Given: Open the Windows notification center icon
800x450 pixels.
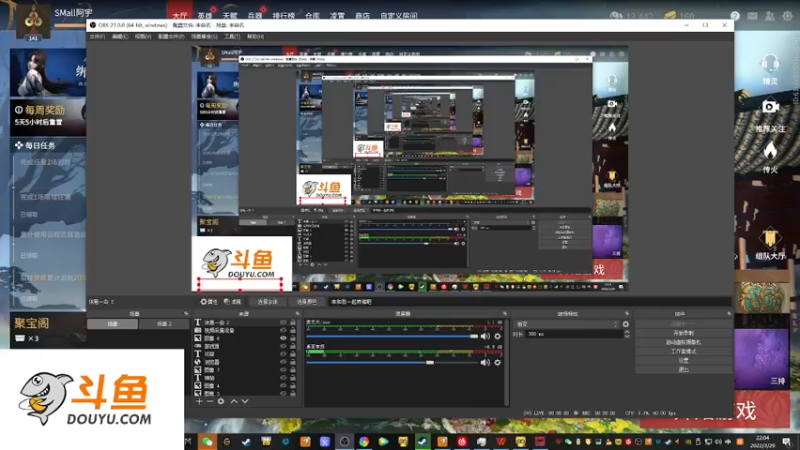Looking at the screenshot, I should (788, 441).
